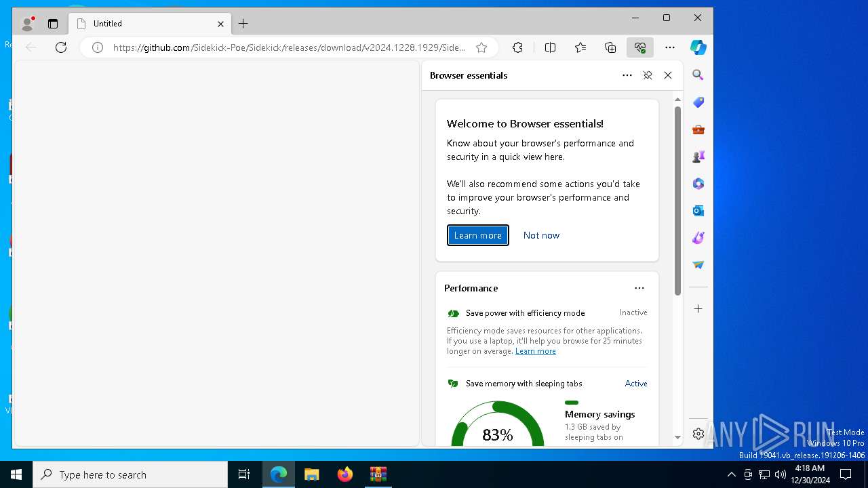Close the Untitled tab
Image resolution: width=868 pixels, height=488 pixels.
[220, 24]
